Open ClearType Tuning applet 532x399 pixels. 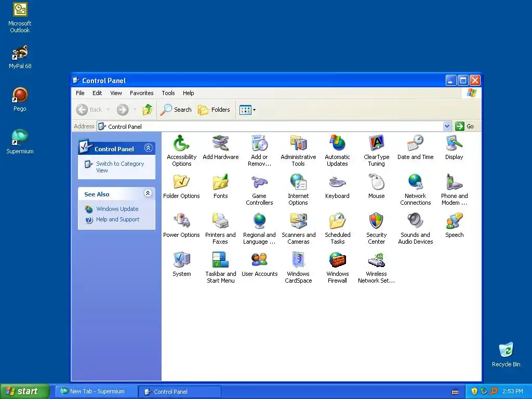(x=376, y=150)
